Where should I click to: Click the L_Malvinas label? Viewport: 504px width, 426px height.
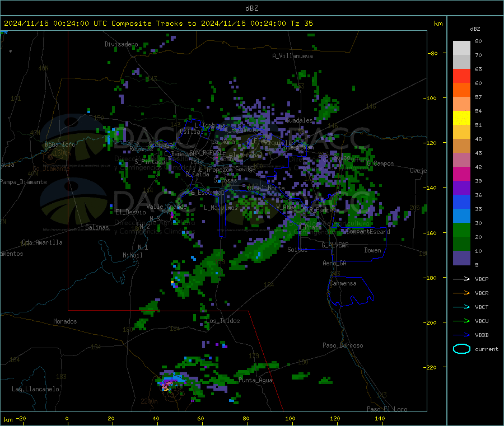click(221, 208)
